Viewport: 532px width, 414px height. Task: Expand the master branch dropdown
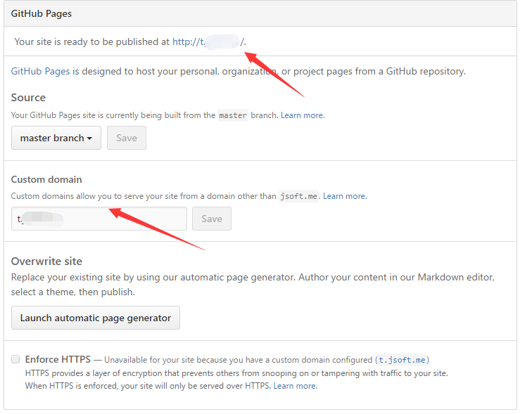(56, 138)
